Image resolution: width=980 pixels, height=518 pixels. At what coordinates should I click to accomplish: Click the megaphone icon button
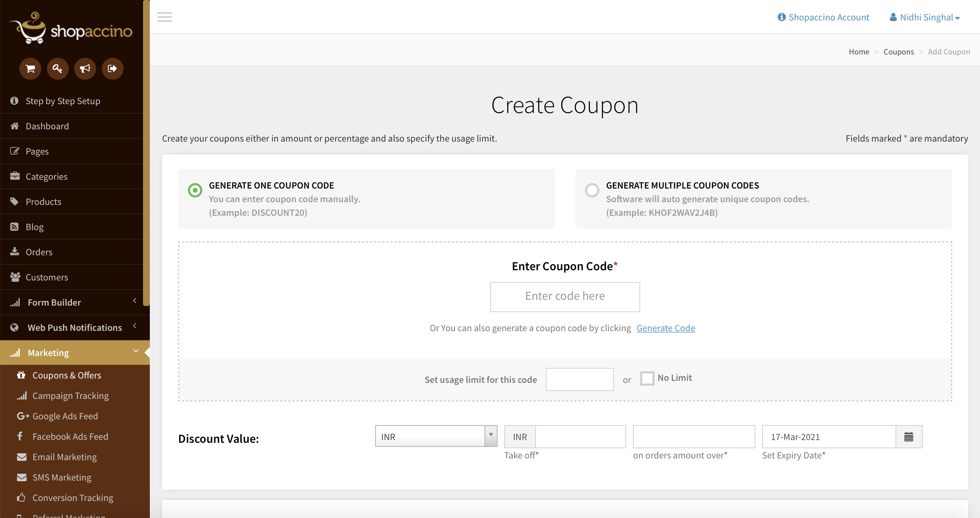click(85, 69)
